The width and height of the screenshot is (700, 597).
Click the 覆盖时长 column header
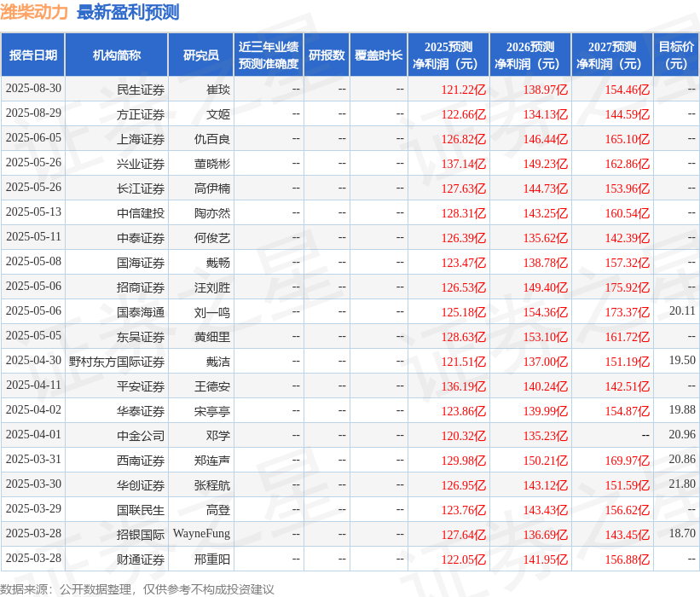[x=379, y=55]
